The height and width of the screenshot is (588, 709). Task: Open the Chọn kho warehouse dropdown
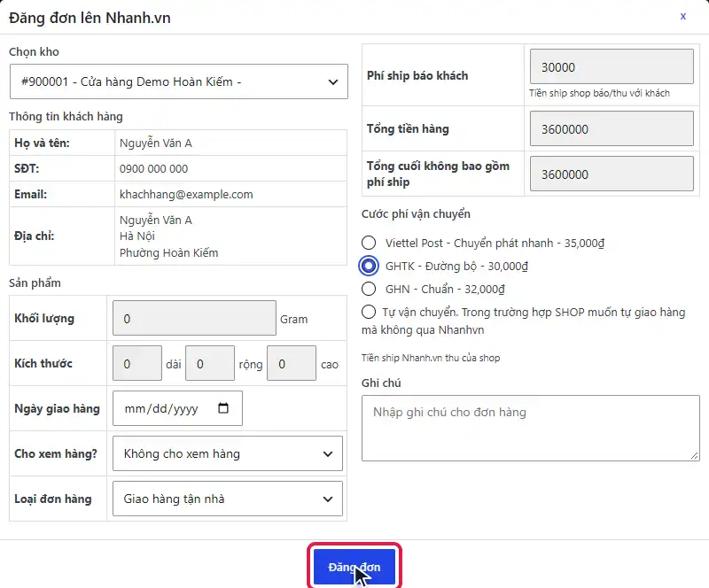click(179, 81)
